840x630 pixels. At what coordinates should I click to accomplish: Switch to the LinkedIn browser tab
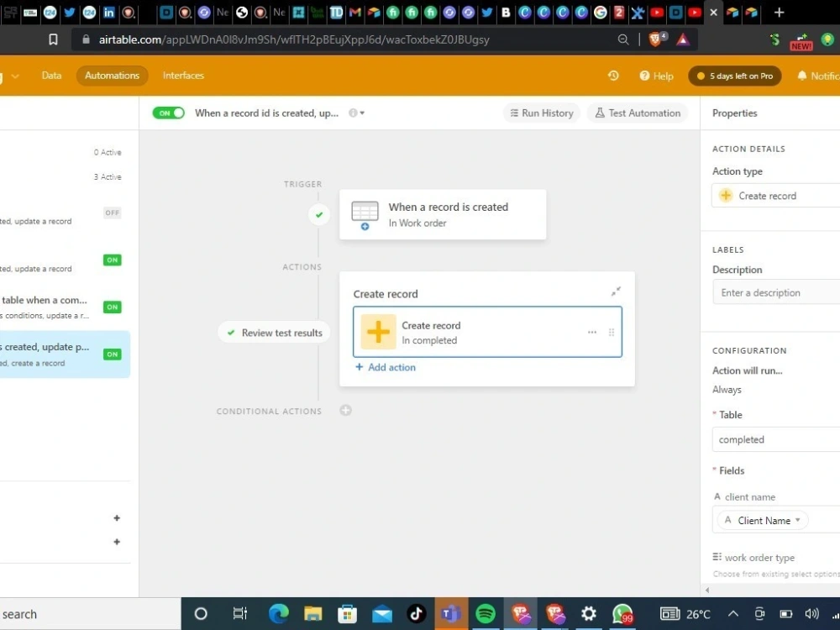(x=108, y=13)
